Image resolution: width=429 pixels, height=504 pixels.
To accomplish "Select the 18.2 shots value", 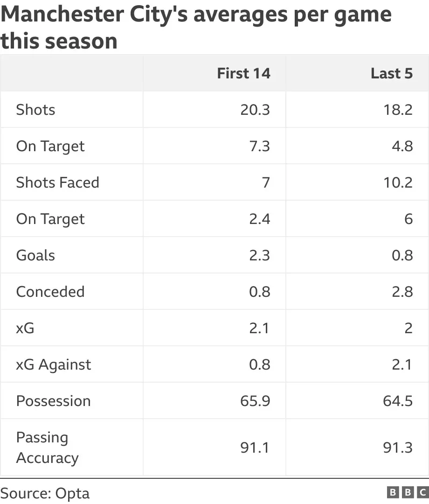I will coord(398,110).
